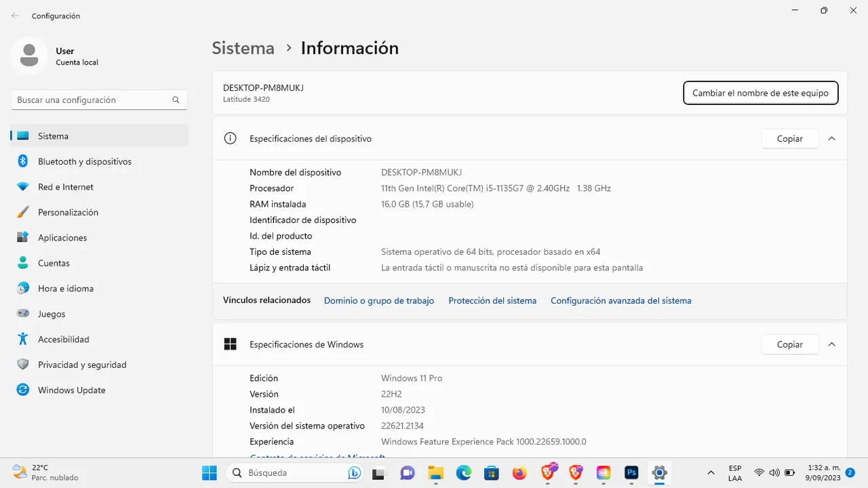
Task: Open Bing chat icon in taskbar search
Action: tap(354, 473)
